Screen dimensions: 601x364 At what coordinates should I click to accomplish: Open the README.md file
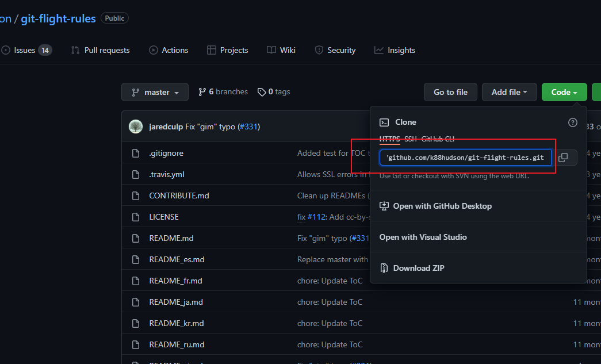[171, 238]
